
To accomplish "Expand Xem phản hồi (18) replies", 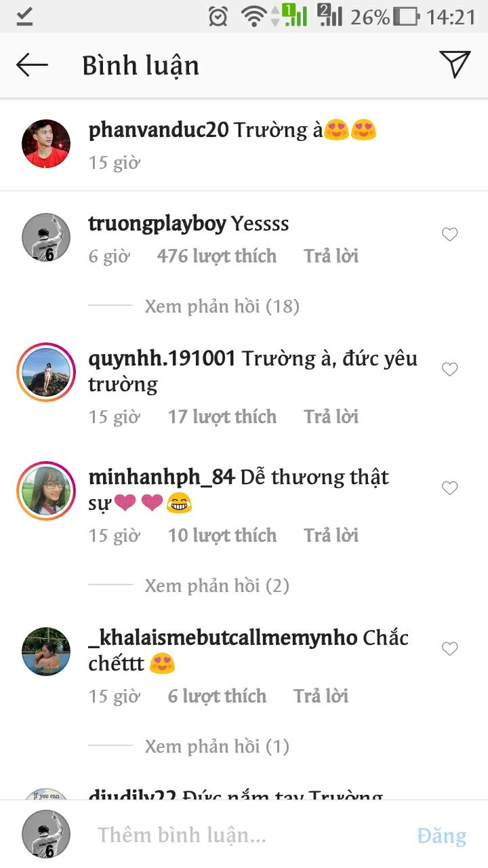I will pyautogui.click(x=222, y=306).
